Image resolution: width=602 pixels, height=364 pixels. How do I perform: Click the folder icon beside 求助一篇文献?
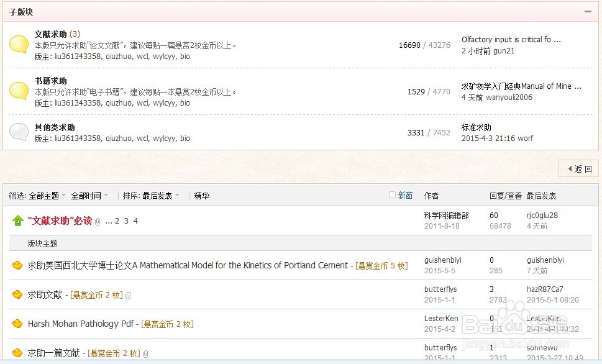click(x=17, y=352)
